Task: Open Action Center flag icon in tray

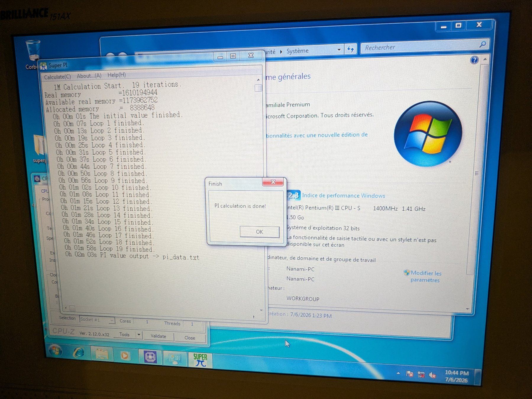Action: 410,374
